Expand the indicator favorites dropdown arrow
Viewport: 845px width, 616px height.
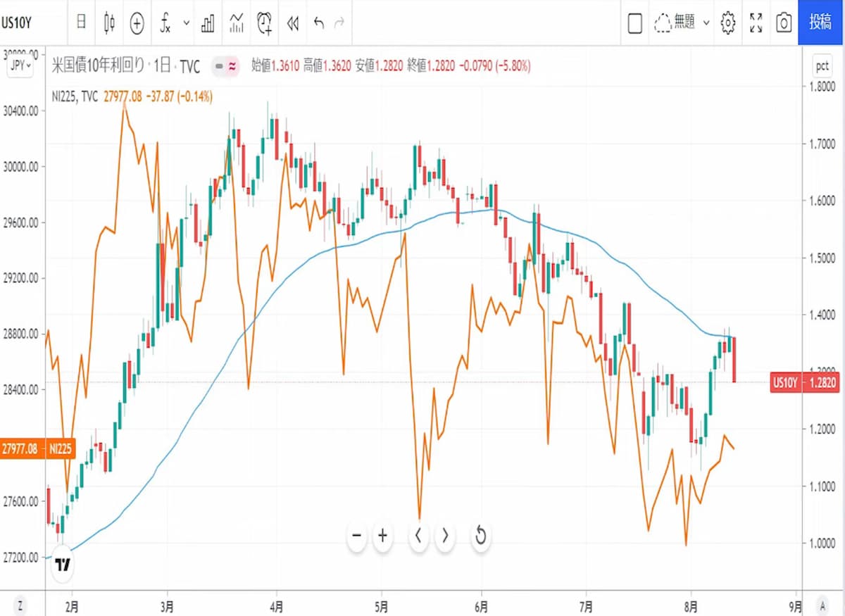(x=187, y=23)
